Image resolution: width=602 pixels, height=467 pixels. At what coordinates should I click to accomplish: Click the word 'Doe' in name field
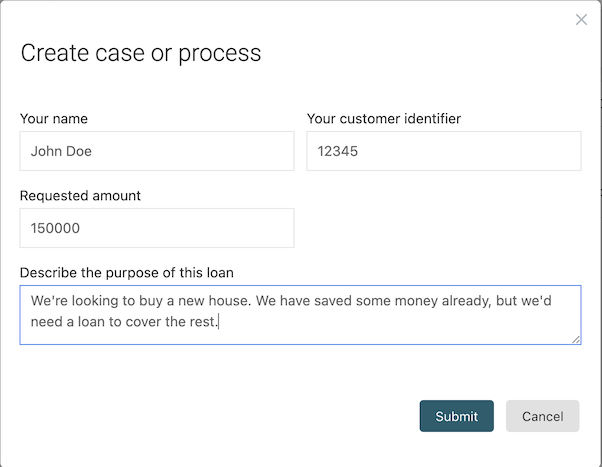pyautogui.click(x=82, y=151)
